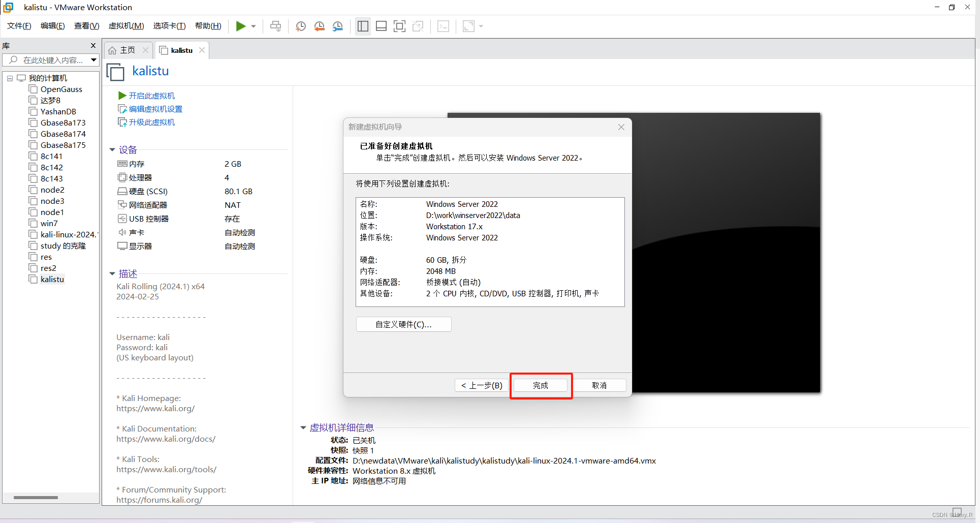The width and height of the screenshot is (980, 523).
Task: Click the green Power On play icon in toolbar
Action: point(241,26)
